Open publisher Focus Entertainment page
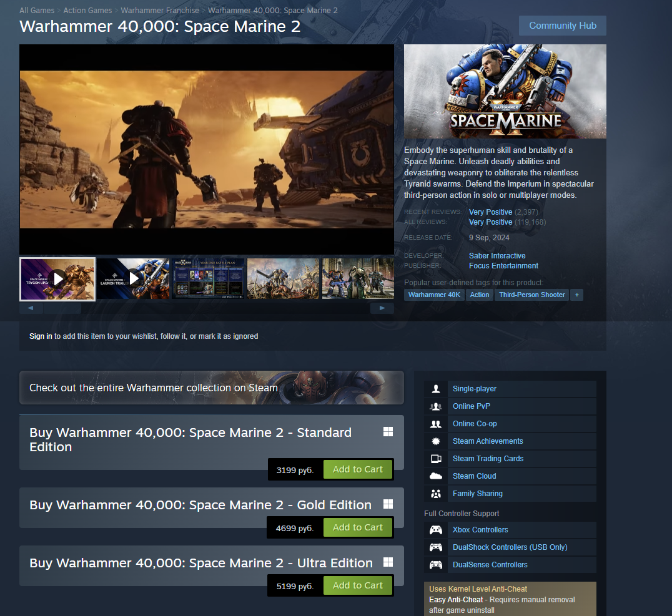The image size is (672, 616). pos(503,266)
